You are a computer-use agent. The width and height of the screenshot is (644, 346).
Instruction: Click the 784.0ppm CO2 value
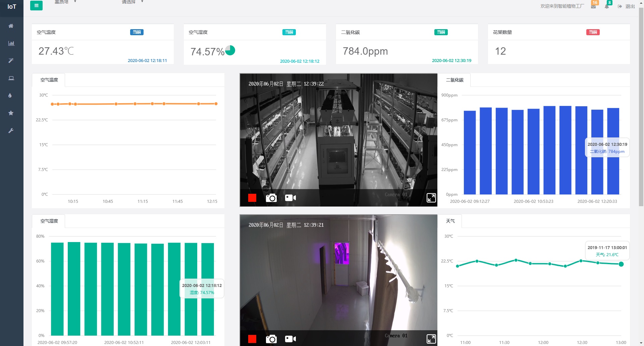365,51
